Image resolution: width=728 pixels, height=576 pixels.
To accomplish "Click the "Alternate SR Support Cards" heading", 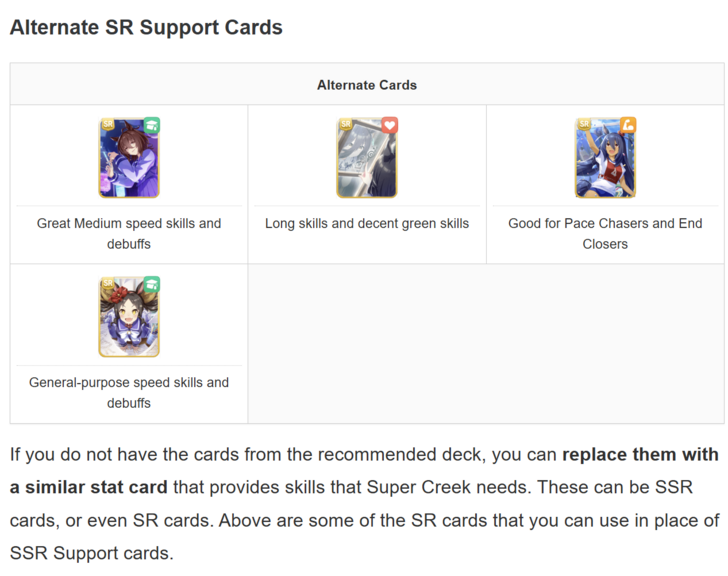I will [x=146, y=28].
